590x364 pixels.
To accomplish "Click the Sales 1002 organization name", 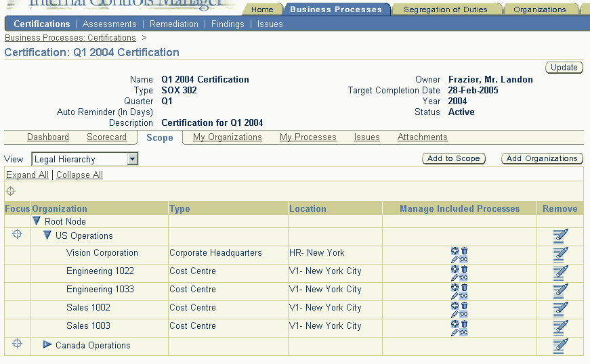I will 89,308.
